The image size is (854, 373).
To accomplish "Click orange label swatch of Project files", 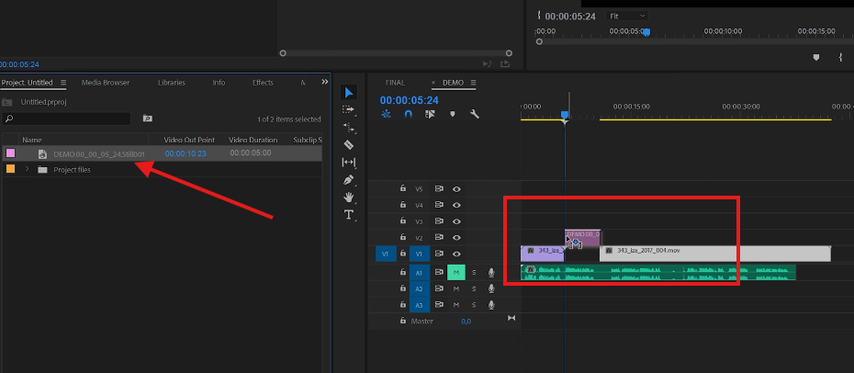I will coord(10,169).
